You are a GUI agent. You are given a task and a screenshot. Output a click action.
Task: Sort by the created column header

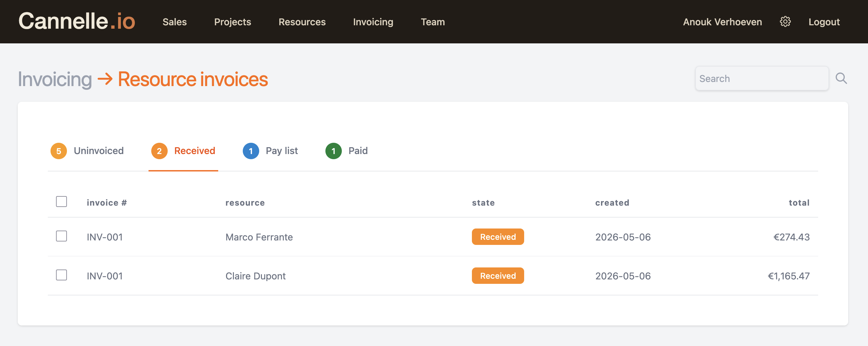point(612,203)
